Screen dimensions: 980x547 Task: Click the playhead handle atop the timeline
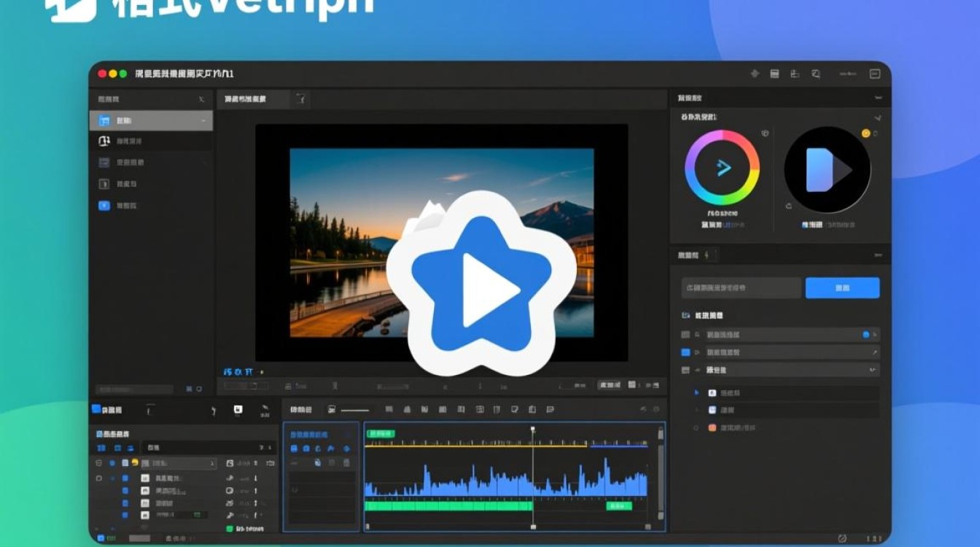click(x=532, y=430)
